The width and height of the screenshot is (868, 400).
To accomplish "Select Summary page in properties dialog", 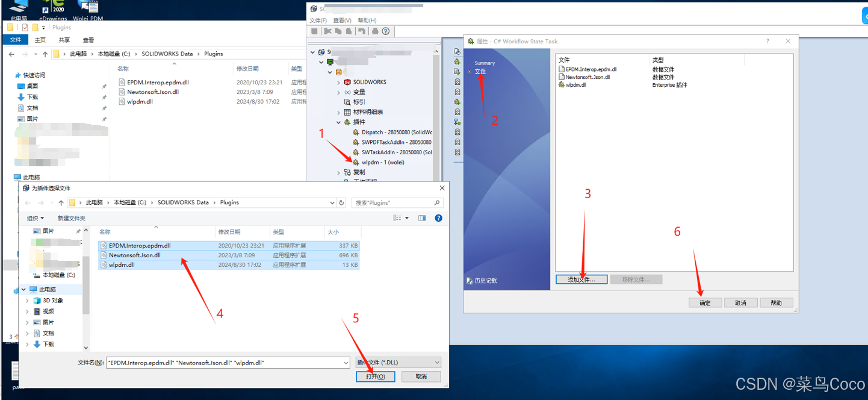I will coord(485,63).
